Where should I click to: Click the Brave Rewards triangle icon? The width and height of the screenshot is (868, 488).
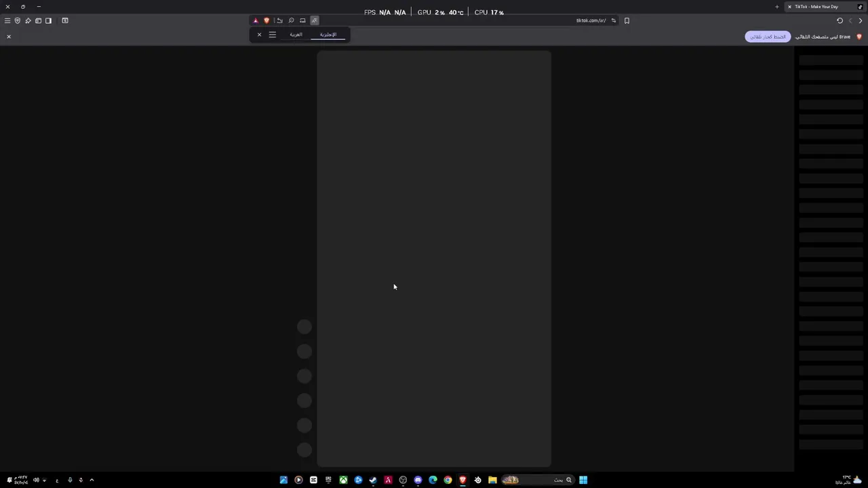(256, 20)
